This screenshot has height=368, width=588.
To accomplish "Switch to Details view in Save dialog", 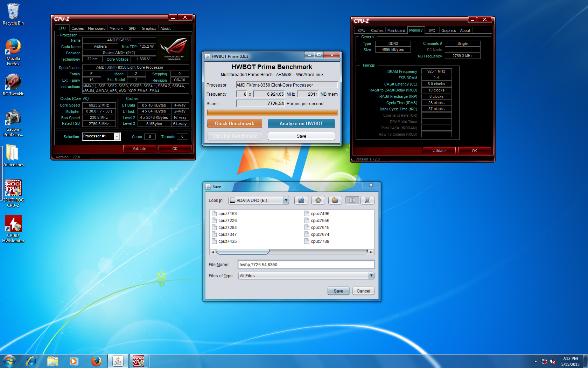I will [x=367, y=200].
